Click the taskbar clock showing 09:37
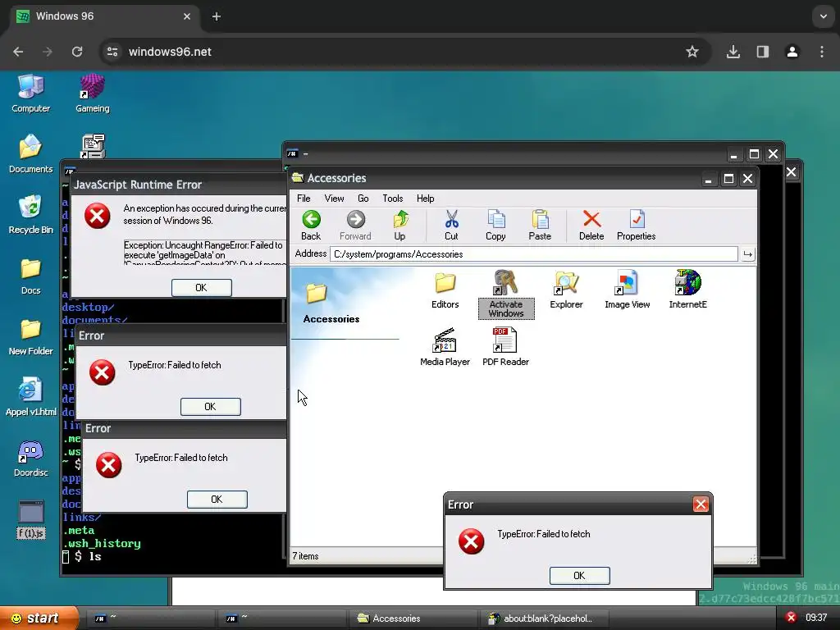This screenshot has height=630, width=840. (x=816, y=618)
